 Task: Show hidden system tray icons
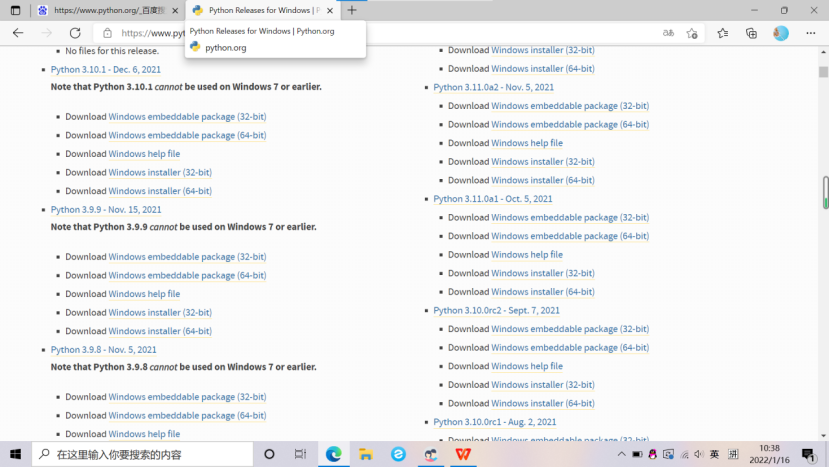click(x=621, y=454)
